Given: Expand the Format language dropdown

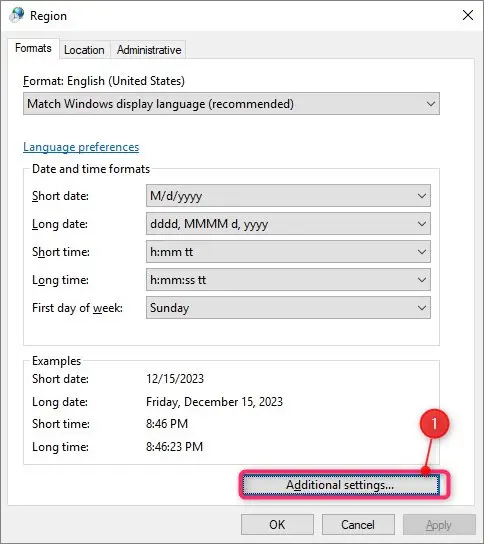Looking at the screenshot, I should 231,104.
